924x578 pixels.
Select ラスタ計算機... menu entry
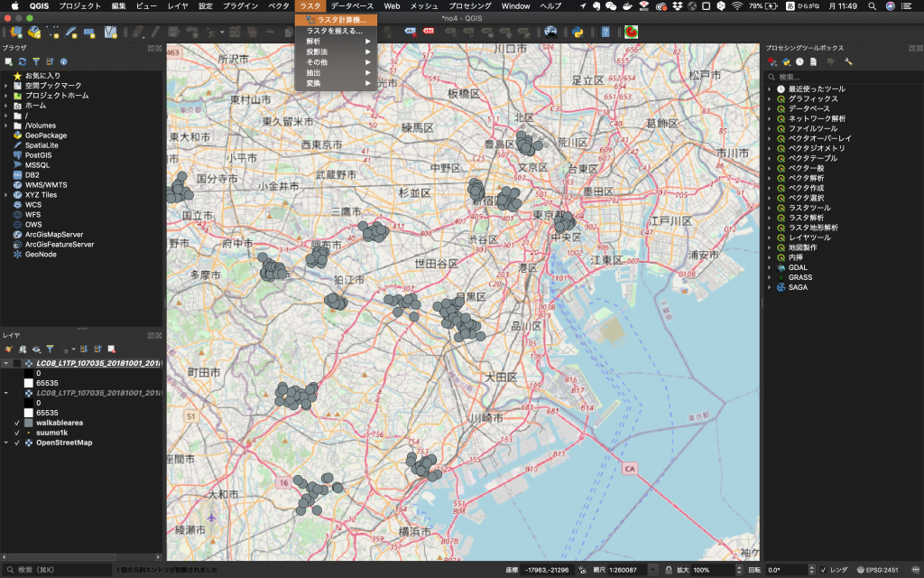coord(336,20)
